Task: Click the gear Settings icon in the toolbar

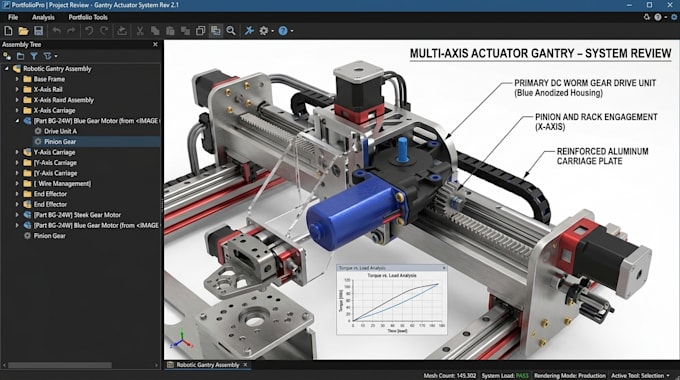Action: [x=263, y=31]
